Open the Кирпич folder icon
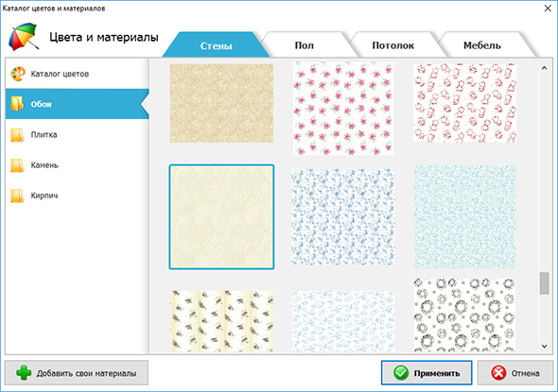Image resolution: width=558 pixels, height=392 pixels. tap(17, 196)
